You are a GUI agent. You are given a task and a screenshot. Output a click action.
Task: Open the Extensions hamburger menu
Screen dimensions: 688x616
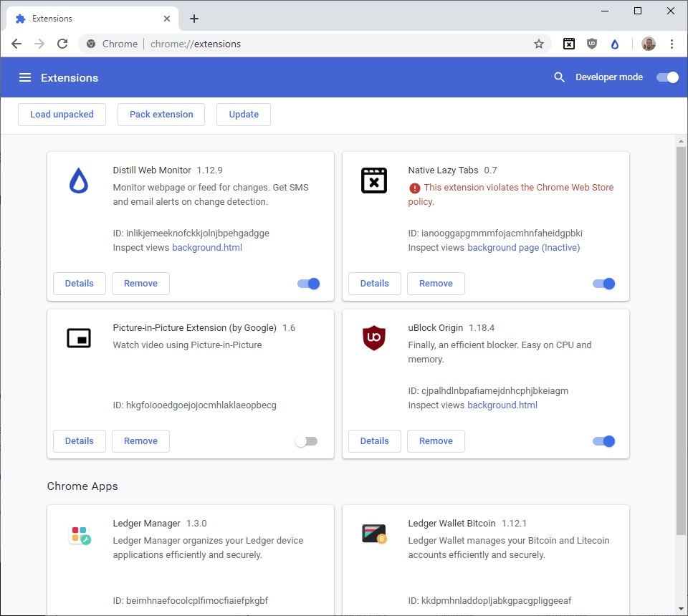(25, 77)
